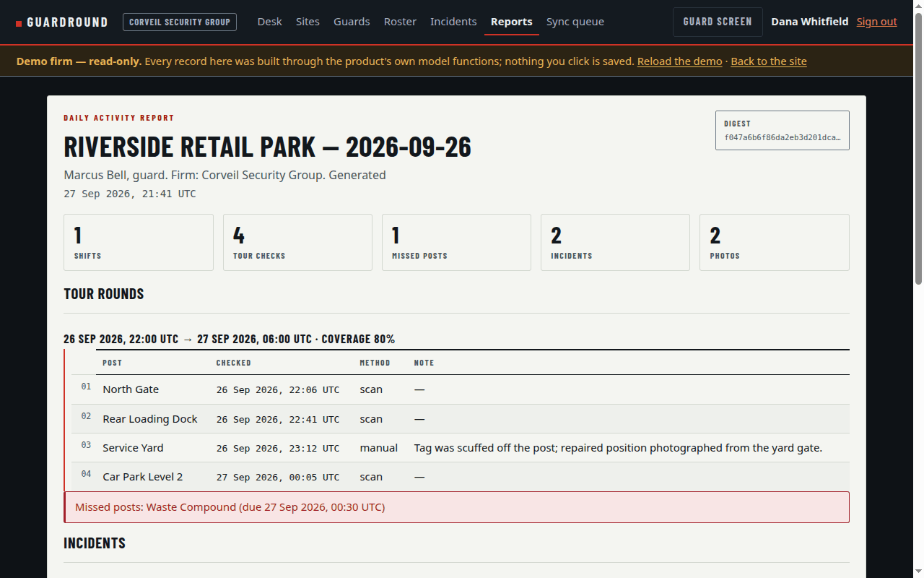The image size is (924, 578).
Task: Click the Daily Activity Report label
Action: (119, 118)
